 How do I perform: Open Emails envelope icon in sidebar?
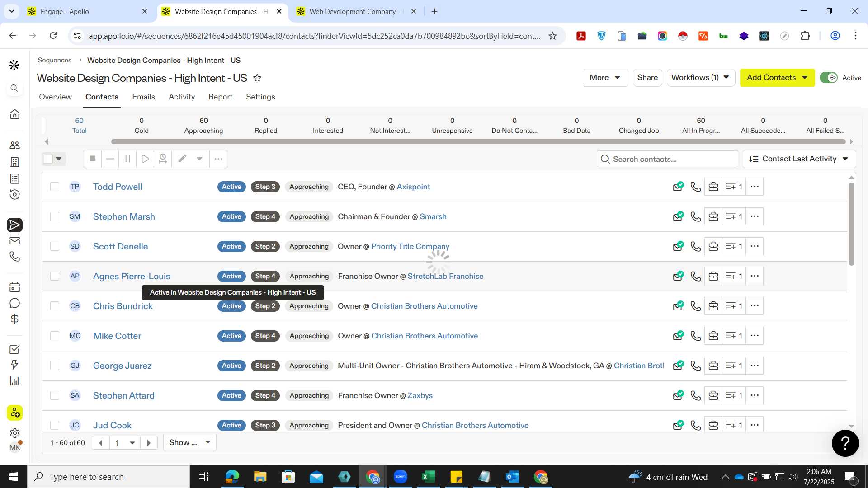point(14,241)
